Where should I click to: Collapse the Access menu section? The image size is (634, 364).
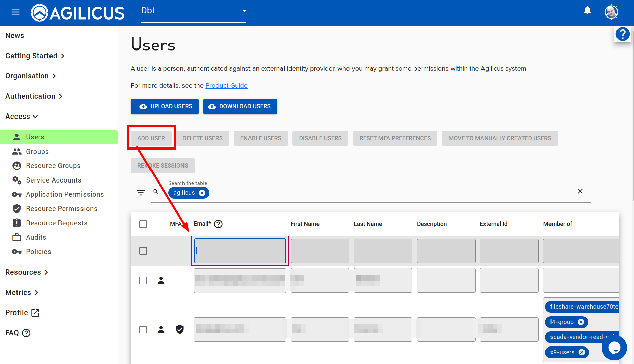pyautogui.click(x=22, y=117)
